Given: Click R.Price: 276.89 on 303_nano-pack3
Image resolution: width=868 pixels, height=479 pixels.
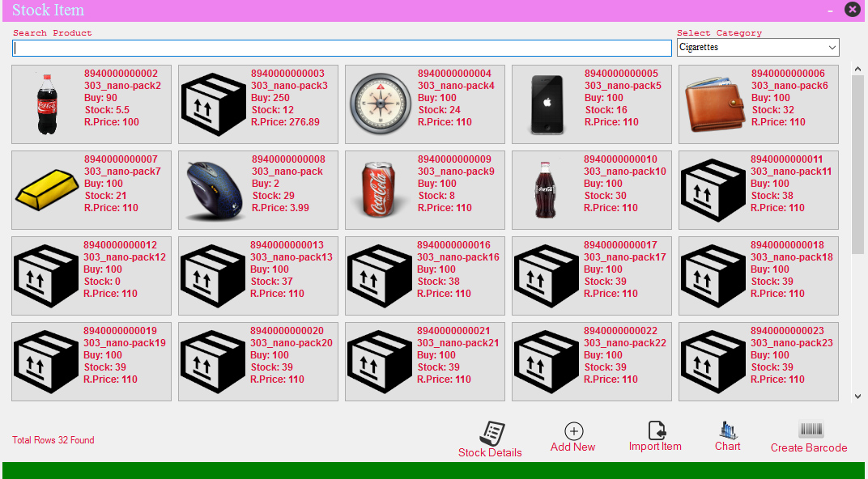Looking at the screenshot, I should [x=285, y=122].
